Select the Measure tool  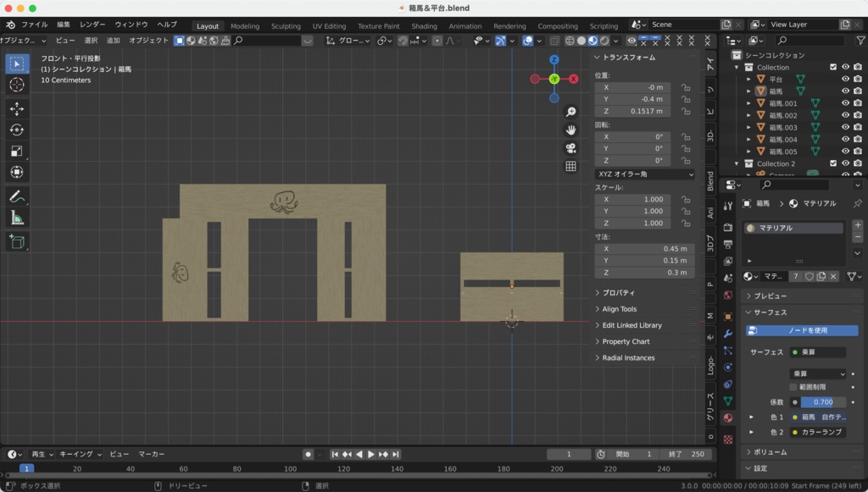click(17, 218)
